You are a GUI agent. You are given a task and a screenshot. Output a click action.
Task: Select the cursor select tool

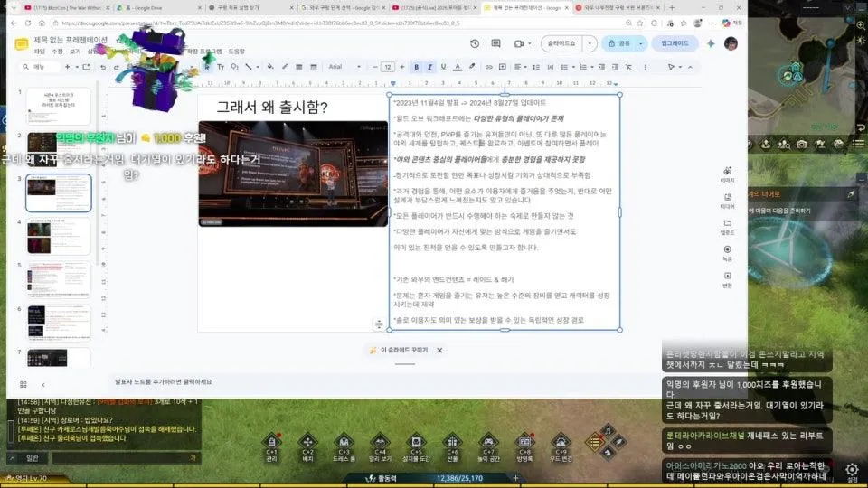click(x=207, y=67)
